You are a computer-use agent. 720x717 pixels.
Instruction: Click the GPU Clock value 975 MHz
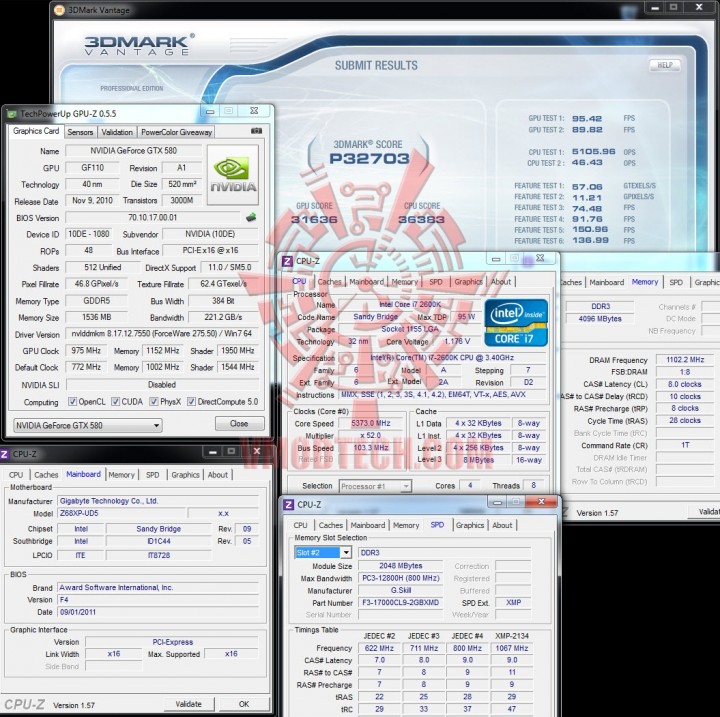point(86,350)
